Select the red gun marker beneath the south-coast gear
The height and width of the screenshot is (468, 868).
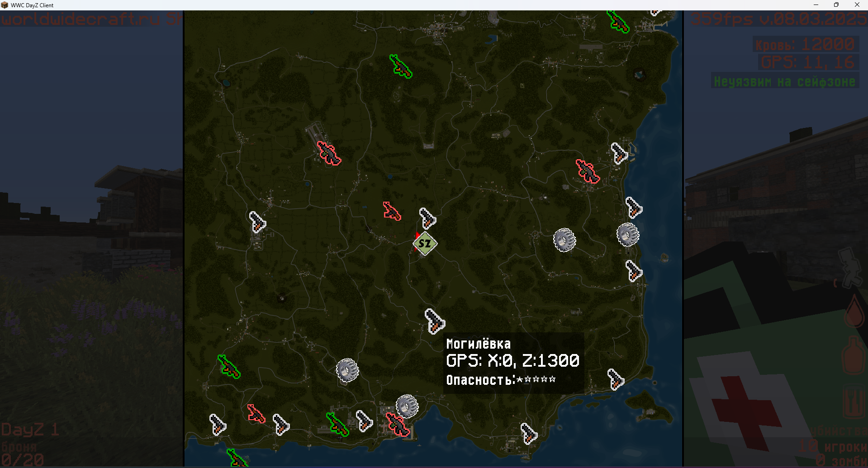[398, 424]
